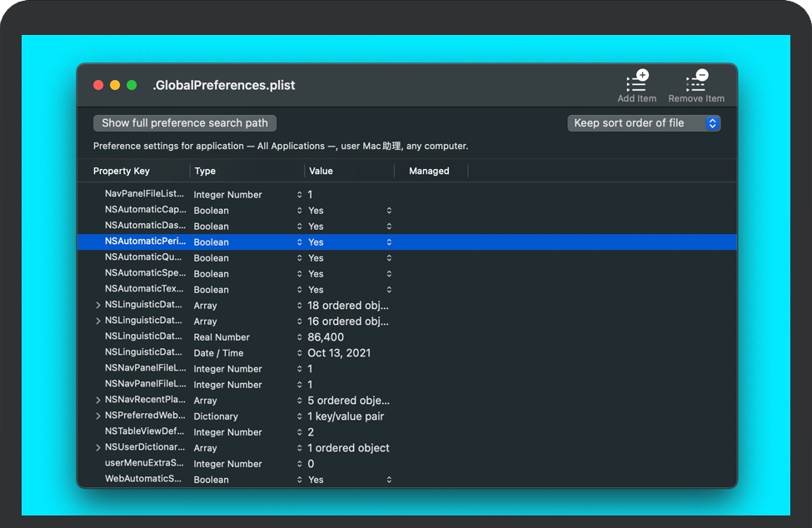The height and width of the screenshot is (528, 812).
Task: Expand the NSPreferredWeb dictionary row
Action: coord(98,416)
